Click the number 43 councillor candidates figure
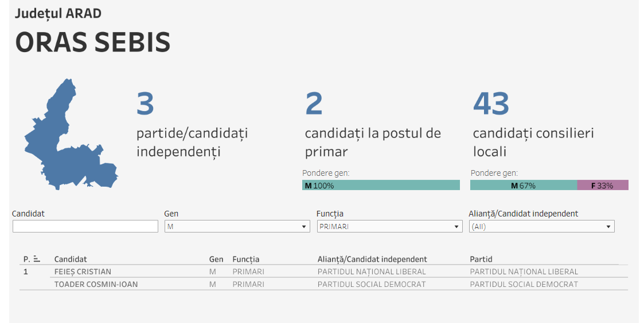 coord(491,104)
